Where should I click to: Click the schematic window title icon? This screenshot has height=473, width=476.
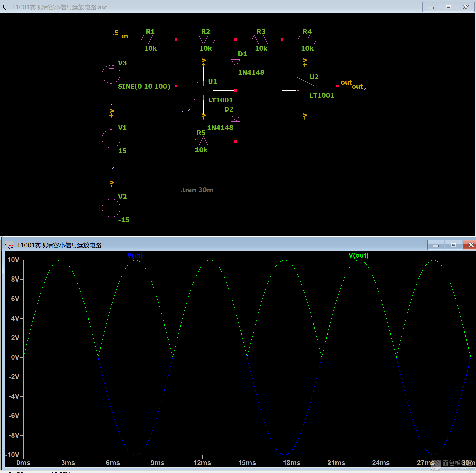4,7
